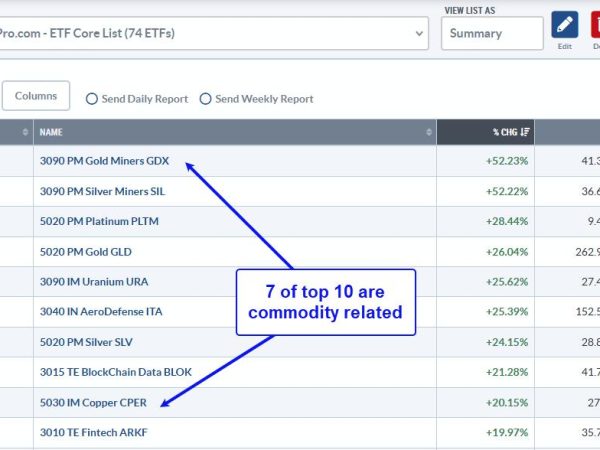Click the +28.44% change value
The height and width of the screenshot is (450, 600).
[507, 221]
